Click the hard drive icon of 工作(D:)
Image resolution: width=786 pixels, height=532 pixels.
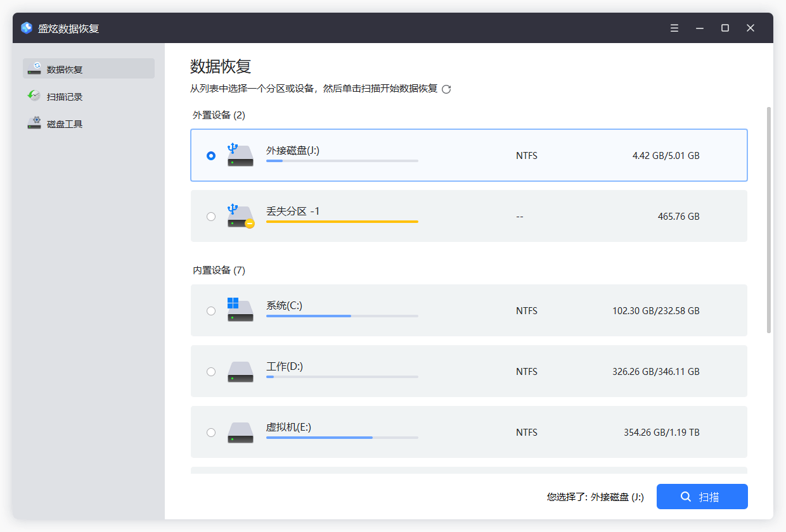[240, 372]
